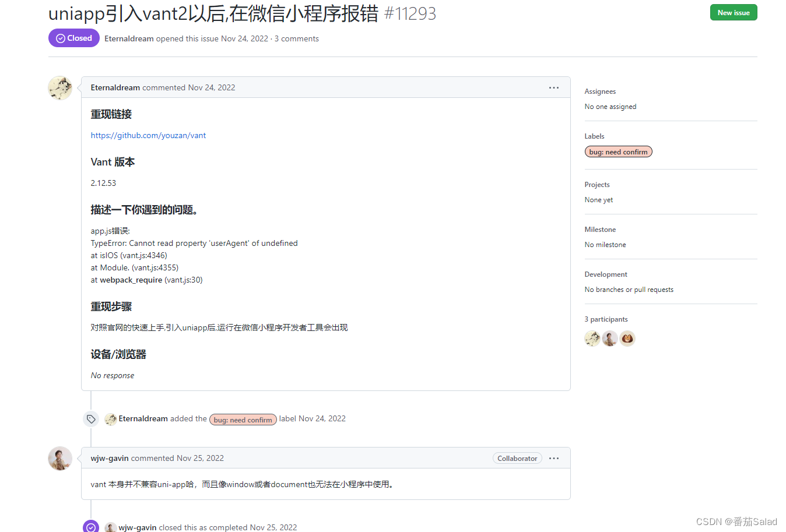
Task: Open the three-dot menu on wjw-gavin's comment
Action: tap(554, 458)
